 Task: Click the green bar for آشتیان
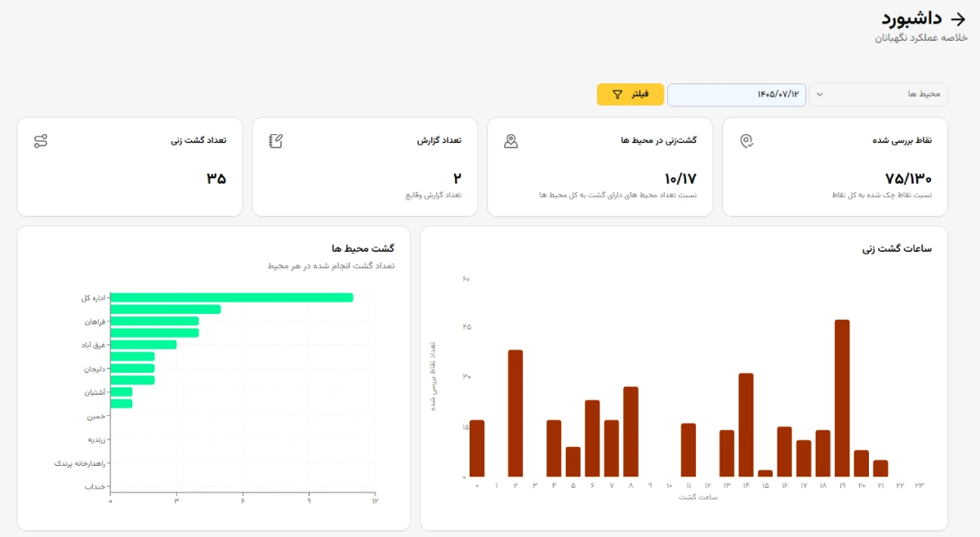click(x=121, y=392)
